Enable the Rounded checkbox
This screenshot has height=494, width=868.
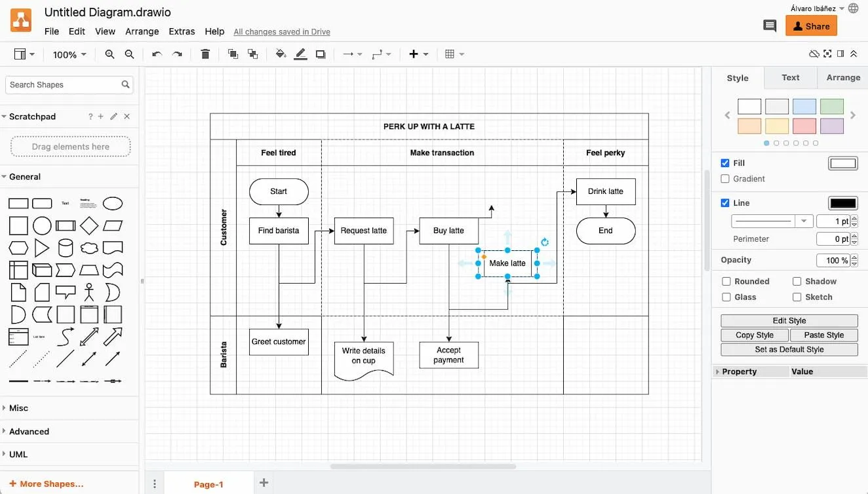[x=726, y=282]
